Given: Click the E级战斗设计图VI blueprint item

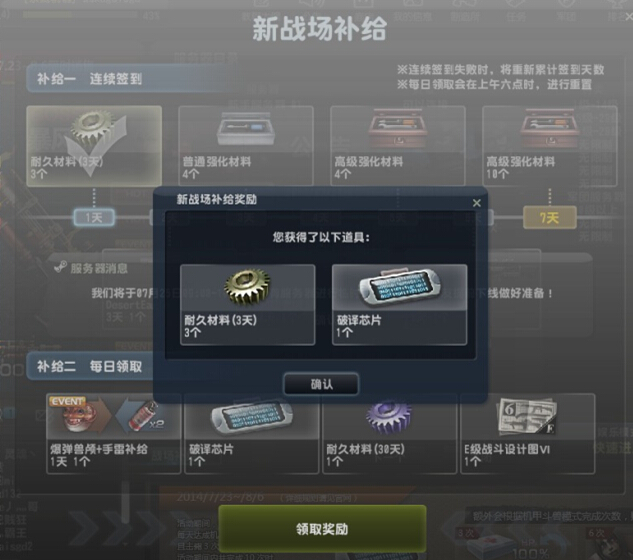Looking at the screenshot, I should (x=528, y=434).
